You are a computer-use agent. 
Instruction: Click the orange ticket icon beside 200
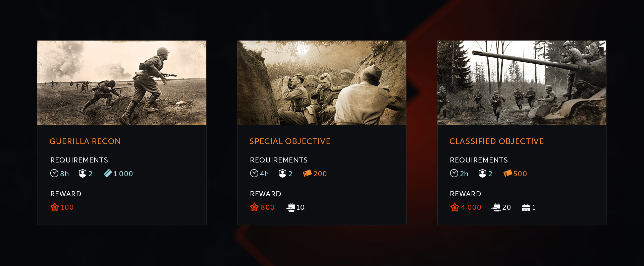pos(307,173)
